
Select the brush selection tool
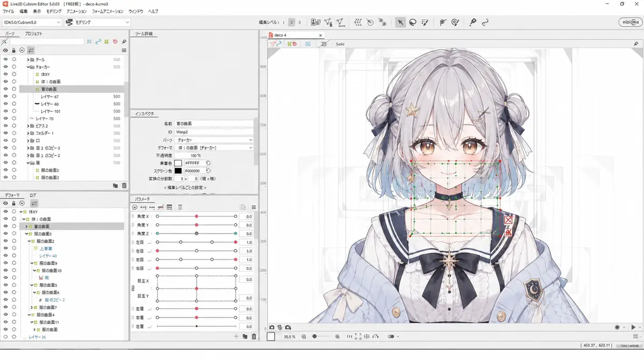point(425,22)
